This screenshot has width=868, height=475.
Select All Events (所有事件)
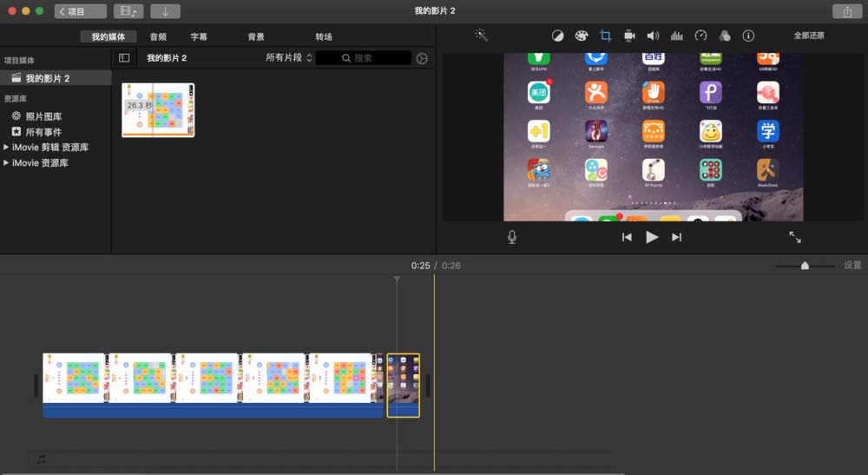click(43, 132)
